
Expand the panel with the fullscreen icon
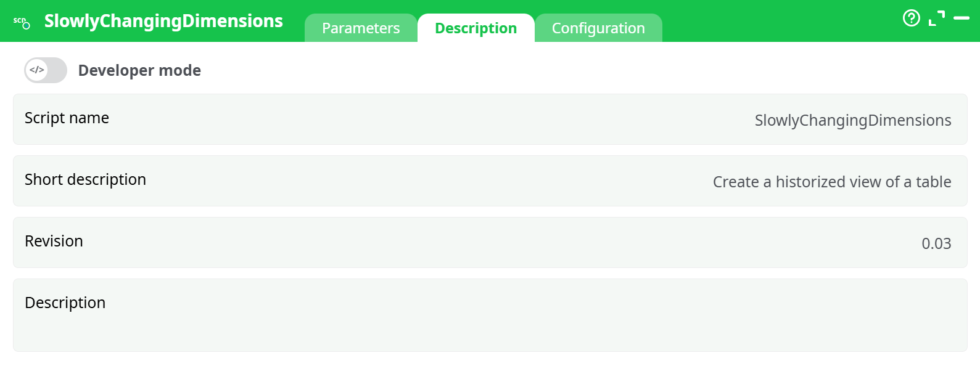pos(936,18)
